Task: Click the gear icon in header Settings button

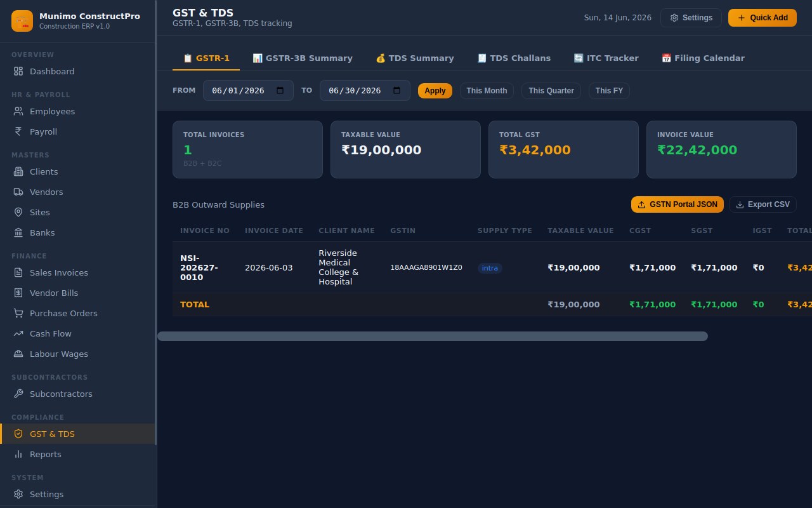Action: [x=674, y=18]
